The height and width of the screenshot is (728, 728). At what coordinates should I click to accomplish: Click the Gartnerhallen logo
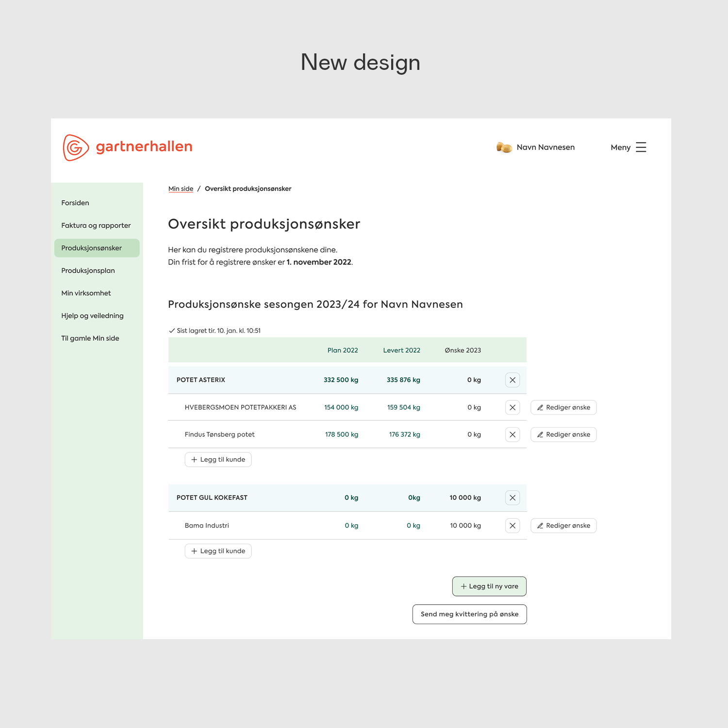pyautogui.click(x=128, y=147)
